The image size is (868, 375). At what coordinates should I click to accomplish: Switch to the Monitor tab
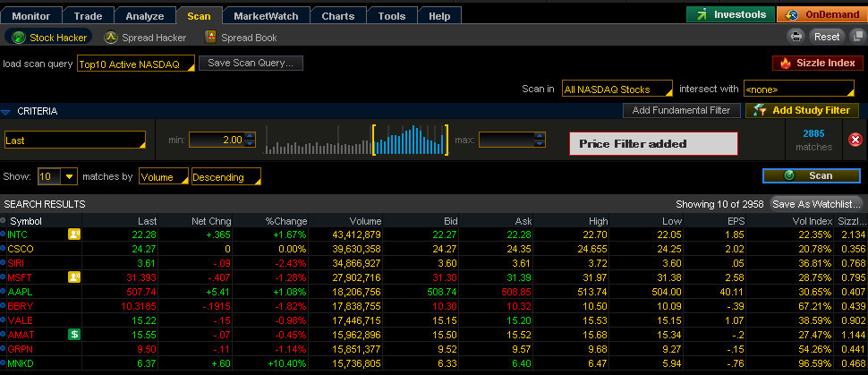[x=31, y=16]
